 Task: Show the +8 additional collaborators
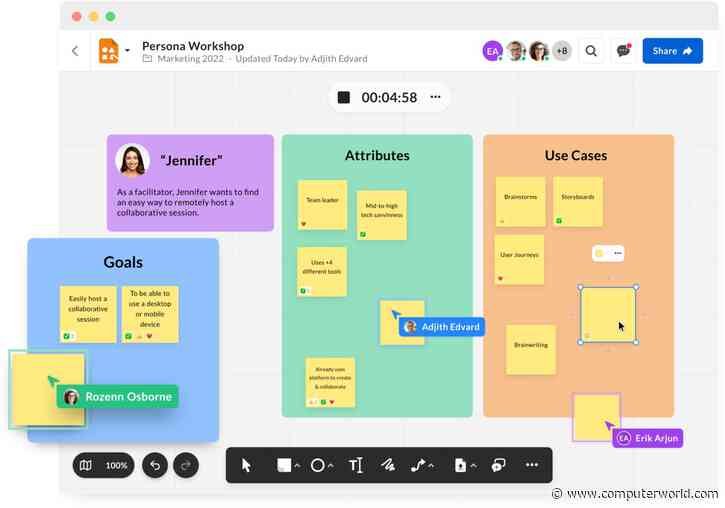pos(562,51)
